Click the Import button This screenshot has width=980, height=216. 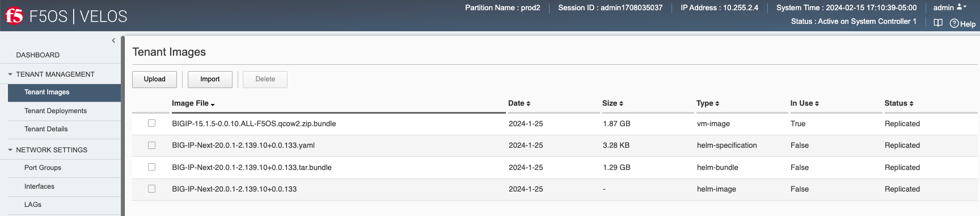click(x=210, y=79)
